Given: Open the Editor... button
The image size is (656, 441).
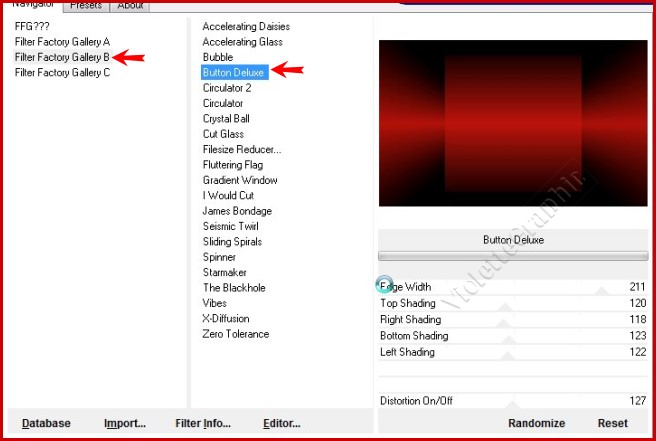Looking at the screenshot, I should coord(282,423).
